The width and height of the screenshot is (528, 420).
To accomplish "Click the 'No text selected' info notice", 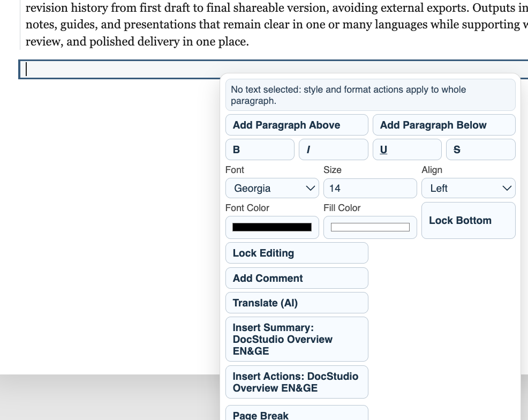I will point(371,95).
